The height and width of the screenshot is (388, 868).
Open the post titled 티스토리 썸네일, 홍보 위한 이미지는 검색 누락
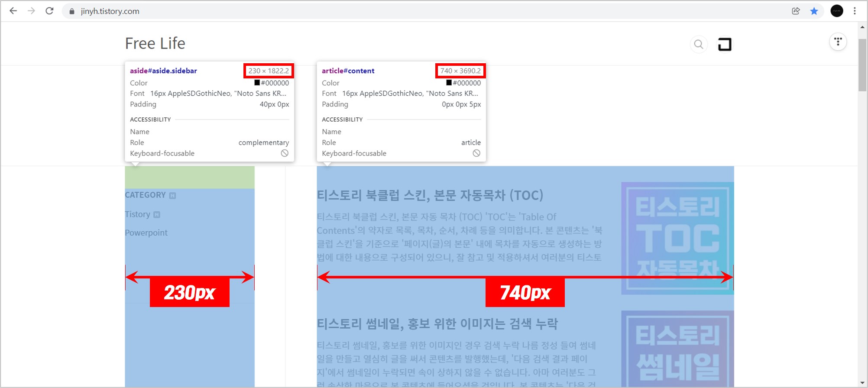click(437, 324)
